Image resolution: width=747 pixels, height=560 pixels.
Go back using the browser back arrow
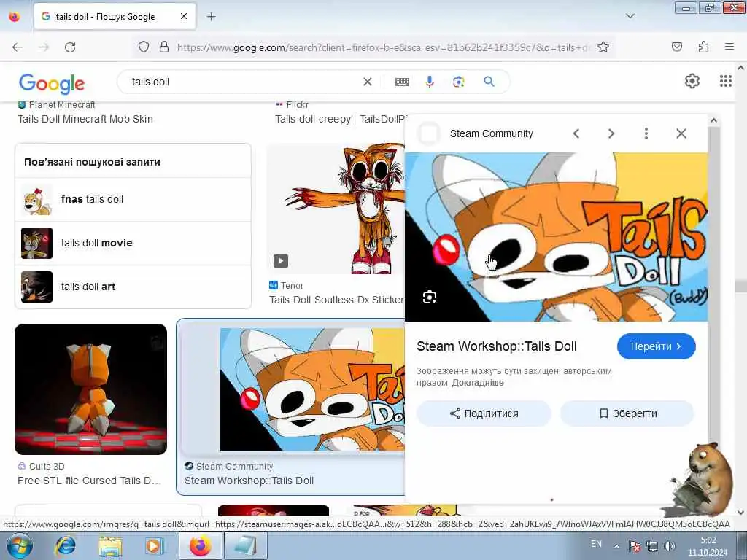18,47
